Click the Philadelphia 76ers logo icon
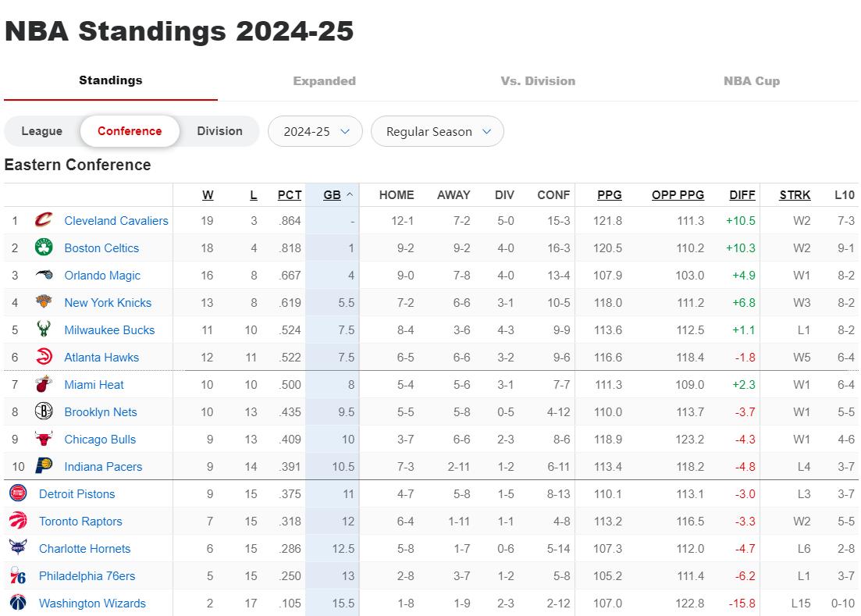Viewport: 861px width, 616px height. pos(18,576)
